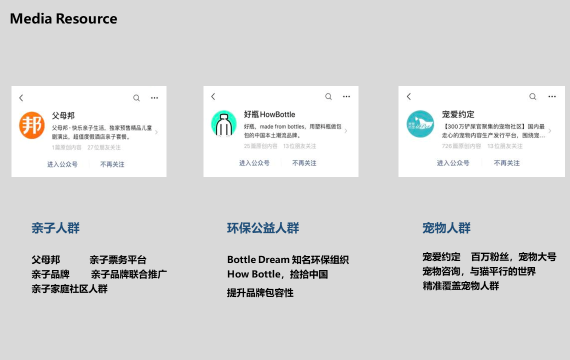Open 进入公众号 on the 好瓶HowBottle card

254,163
